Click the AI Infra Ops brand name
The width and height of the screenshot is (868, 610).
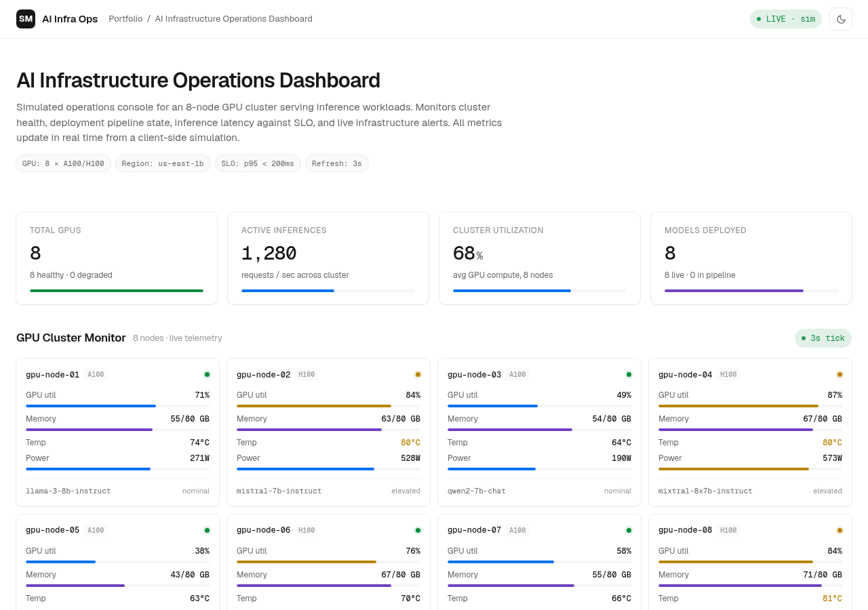point(70,19)
